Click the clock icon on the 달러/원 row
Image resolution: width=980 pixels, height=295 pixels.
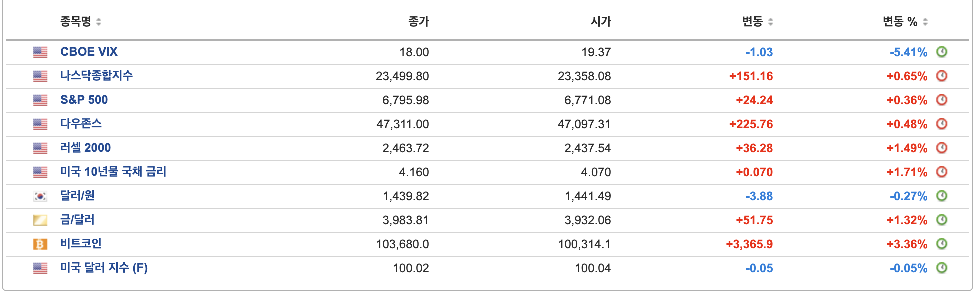(943, 195)
